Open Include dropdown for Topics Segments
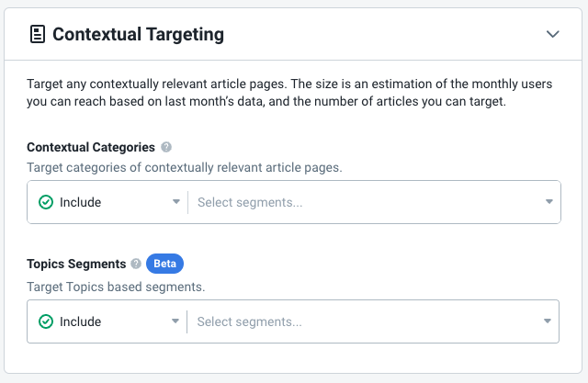Image resolution: width=588 pixels, height=383 pixels. click(107, 321)
